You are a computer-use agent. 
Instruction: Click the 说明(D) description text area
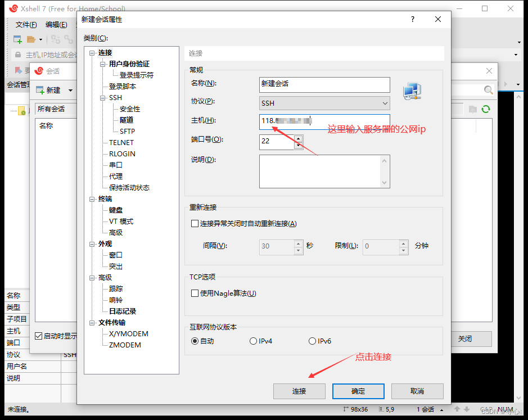[324, 171]
